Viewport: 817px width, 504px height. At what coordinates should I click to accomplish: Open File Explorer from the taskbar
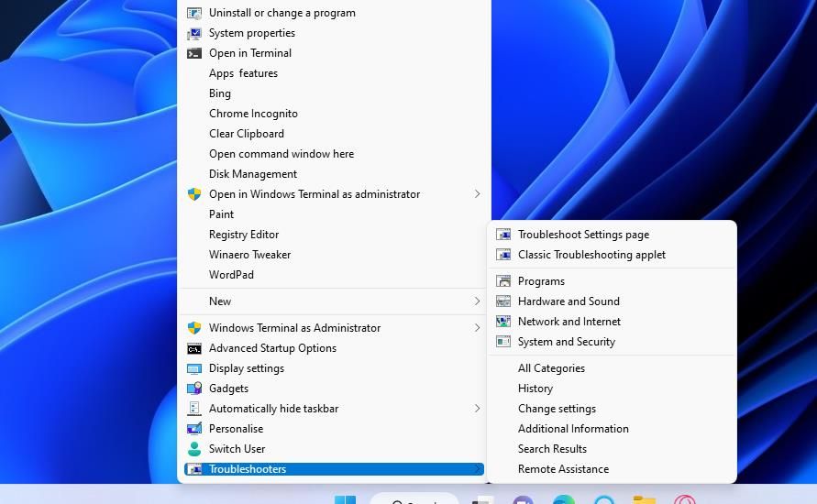(x=644, y=499)
